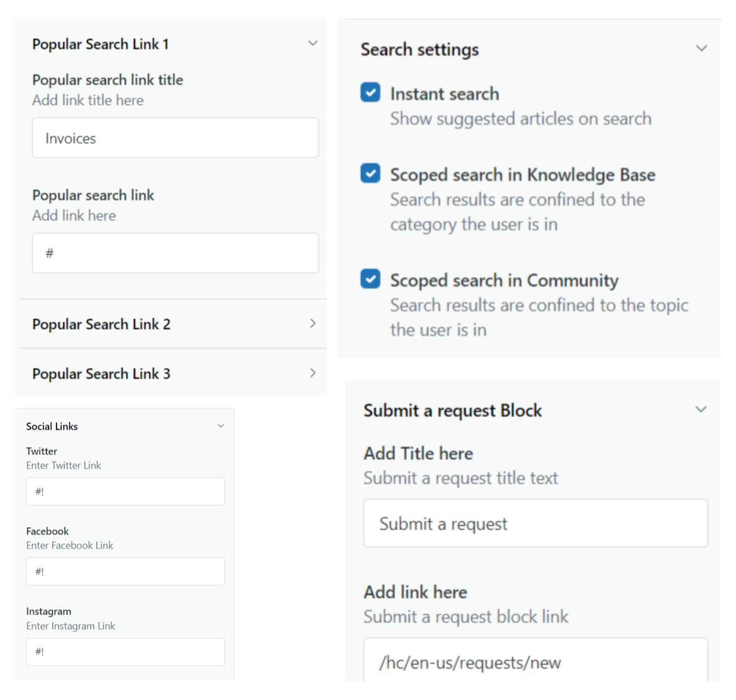Viewport: 736px width, 700px height.
Task: Click the Search settings heading
Action: tap(420, 49)
